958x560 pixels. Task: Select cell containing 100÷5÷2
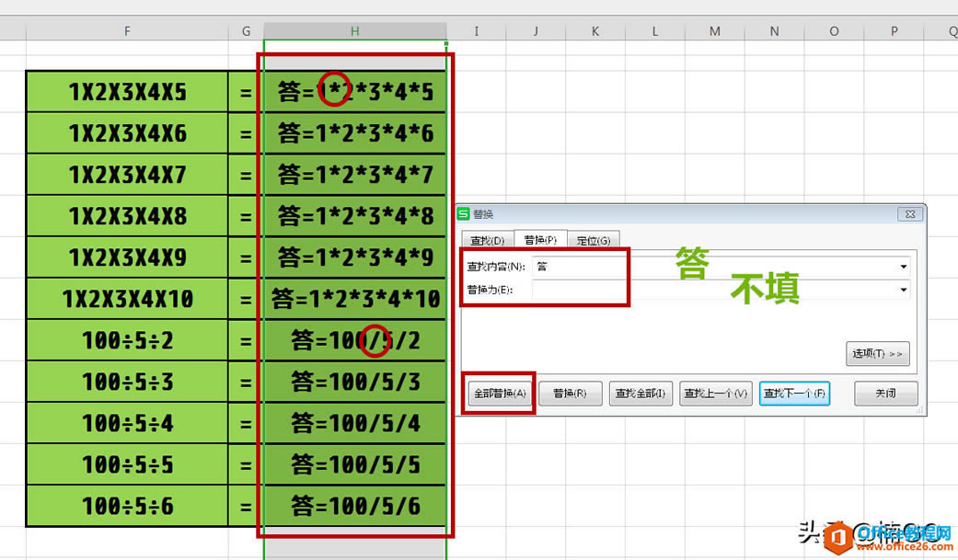(127, 340)
